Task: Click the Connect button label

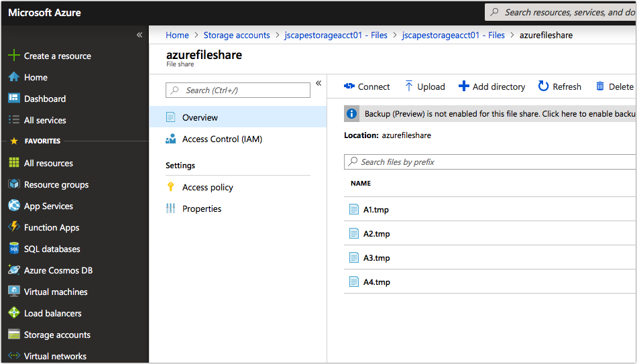Action: [373, 86]
